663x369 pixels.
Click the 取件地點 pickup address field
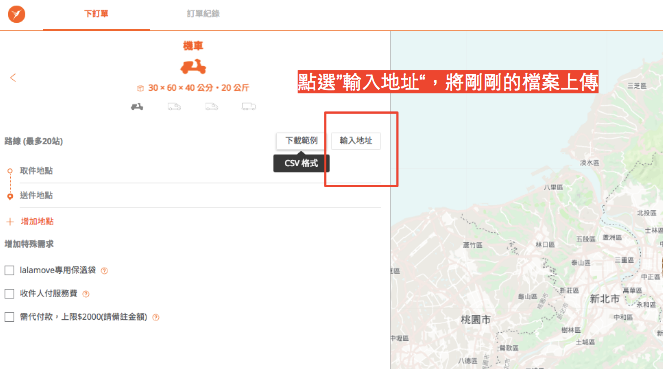200,171
